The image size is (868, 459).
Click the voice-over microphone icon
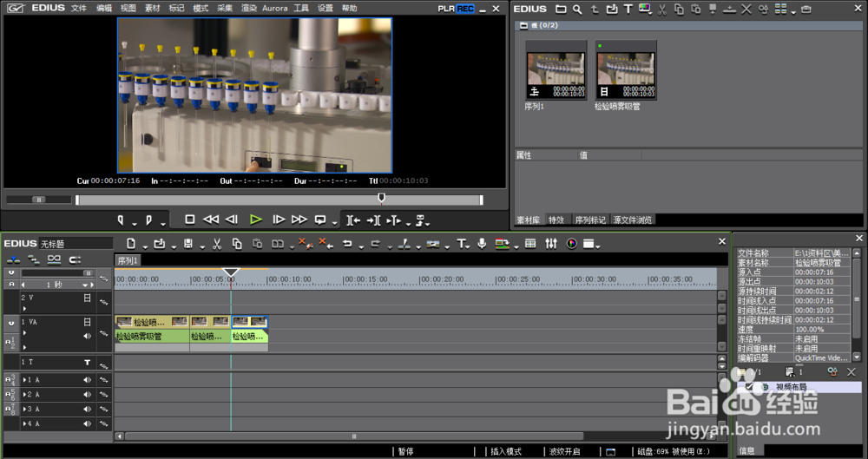tap(482, 244)
